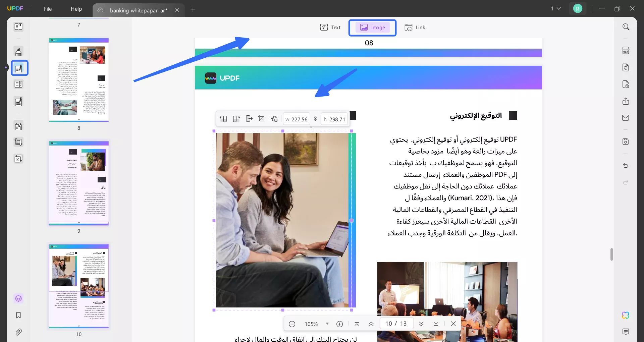Click the page number field showing 10 / 13
This screenshot has height=342, width=644.
tap(396, 323)
